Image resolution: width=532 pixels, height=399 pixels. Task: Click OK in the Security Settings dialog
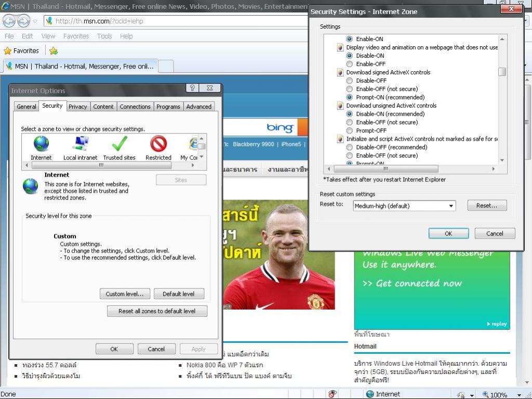pos(448,233)
